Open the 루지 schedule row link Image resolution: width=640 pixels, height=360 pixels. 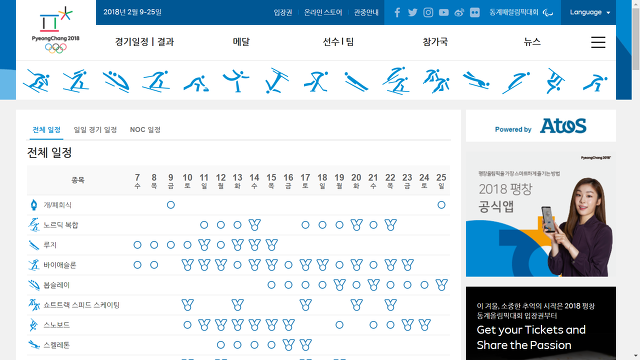(50, 245)
